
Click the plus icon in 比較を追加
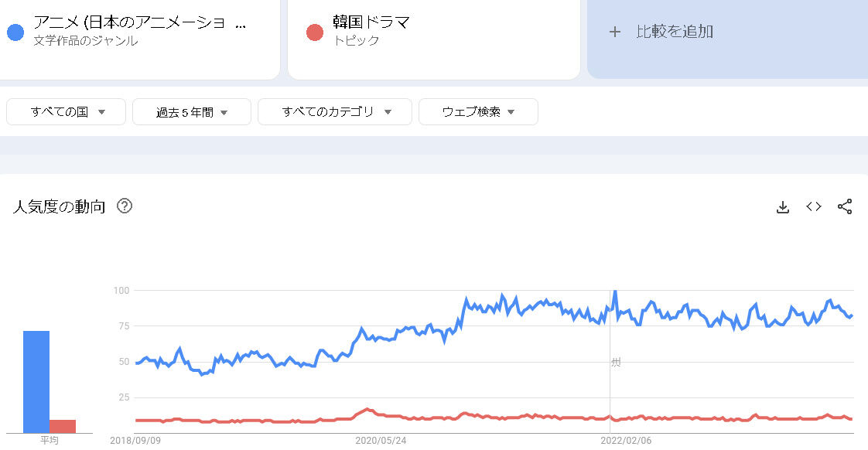(x=615, y=32)
